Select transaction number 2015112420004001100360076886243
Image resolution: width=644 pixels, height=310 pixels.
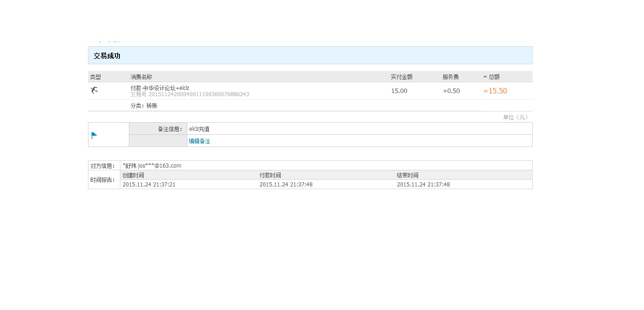tap(198, 94)
